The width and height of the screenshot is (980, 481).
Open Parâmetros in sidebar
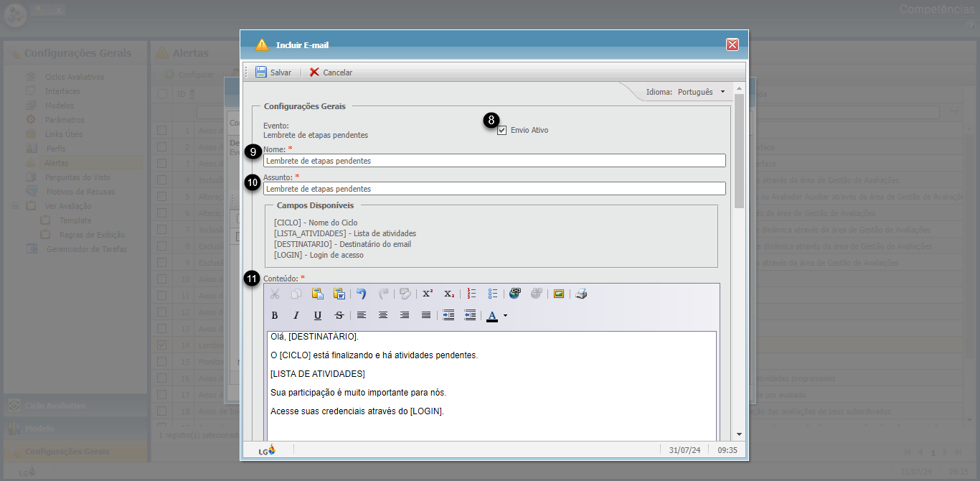(65, 120)
